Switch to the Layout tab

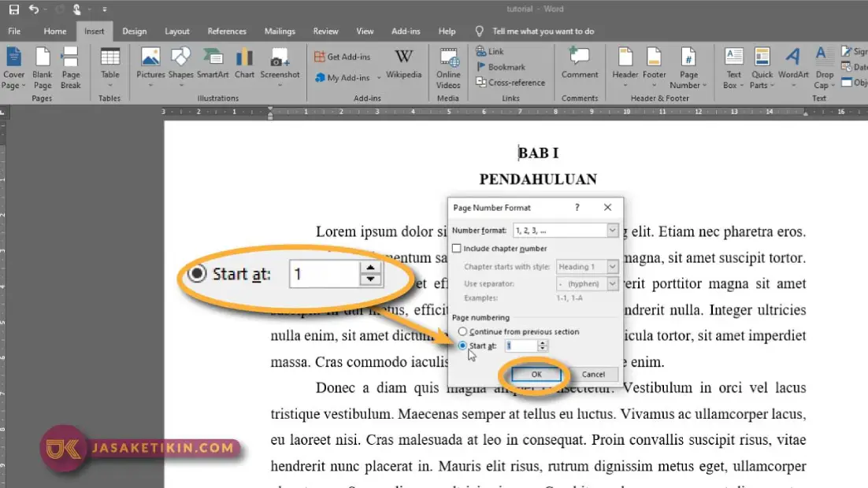[177, 31]
